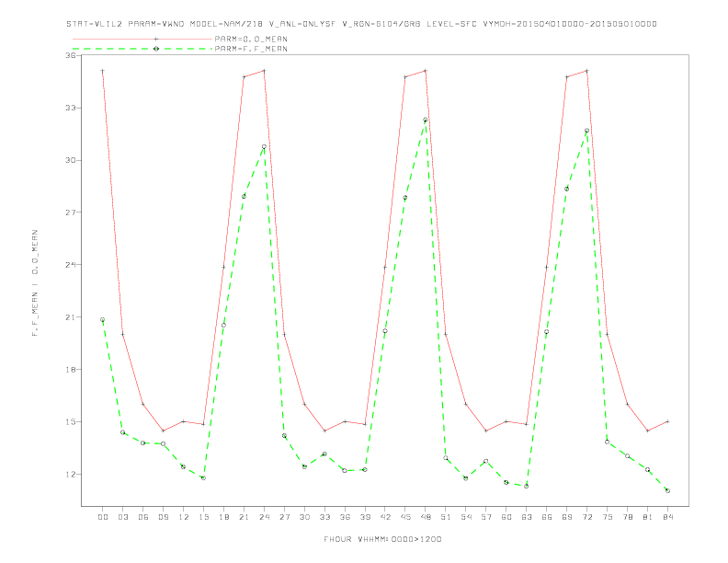Click the y-axis title F.F_MEAN | O.O_MEAN
This screenshot has width=728, height=563.
35,283
